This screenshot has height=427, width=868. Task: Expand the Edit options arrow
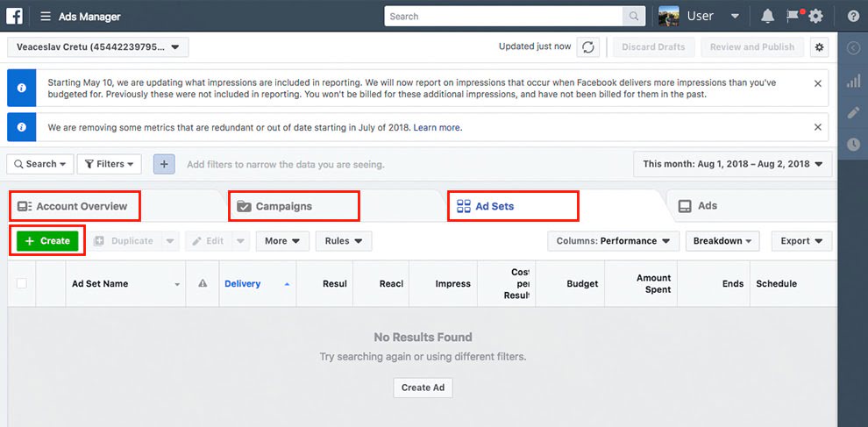[x=240, y=241]
